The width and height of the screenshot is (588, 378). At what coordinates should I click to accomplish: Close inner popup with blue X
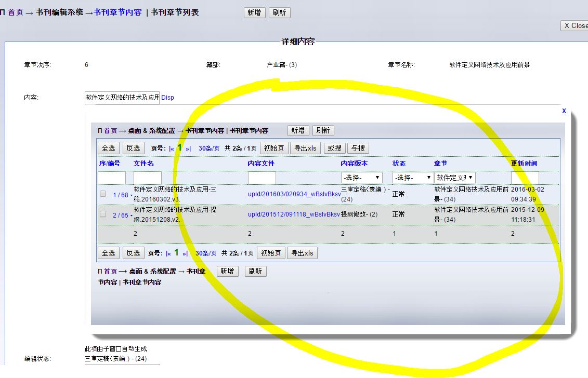click(x=564, y=111)
